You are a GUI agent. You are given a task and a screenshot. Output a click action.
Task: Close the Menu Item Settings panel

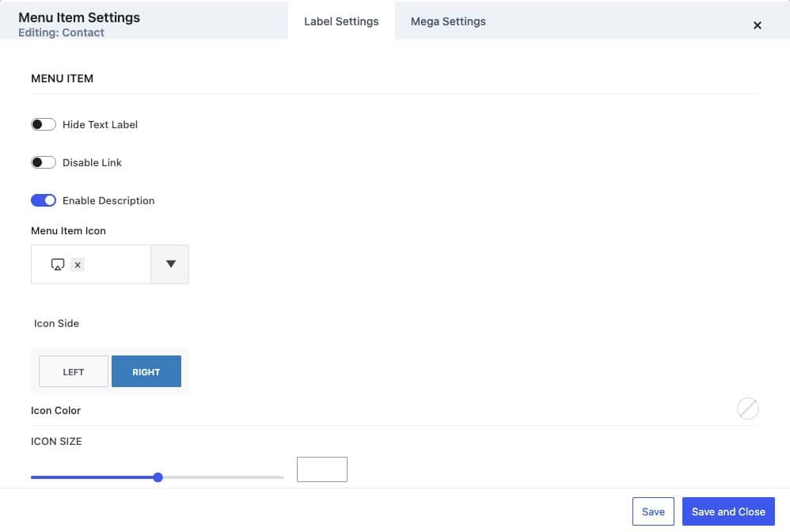[x=757, y=25]
